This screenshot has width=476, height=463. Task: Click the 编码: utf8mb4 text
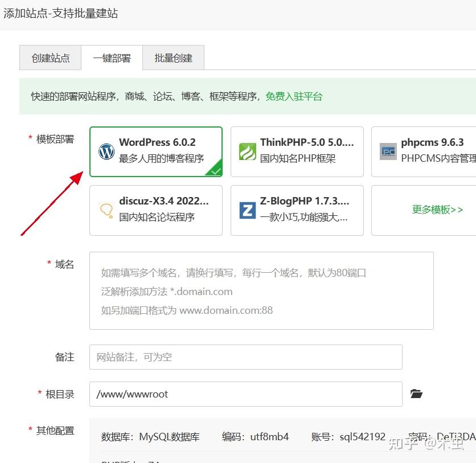coord(255,437)
